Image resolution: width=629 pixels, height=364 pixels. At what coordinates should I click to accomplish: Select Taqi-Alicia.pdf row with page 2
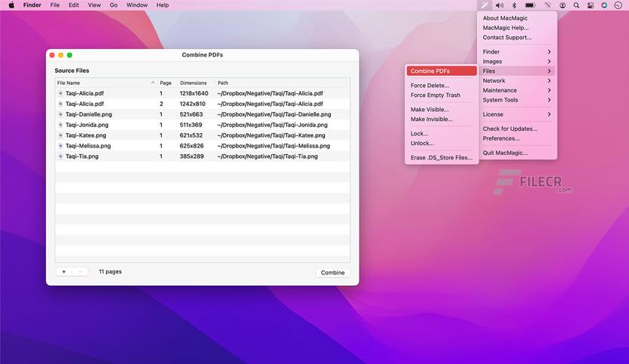pyautogui.click(x=202, y=104)
